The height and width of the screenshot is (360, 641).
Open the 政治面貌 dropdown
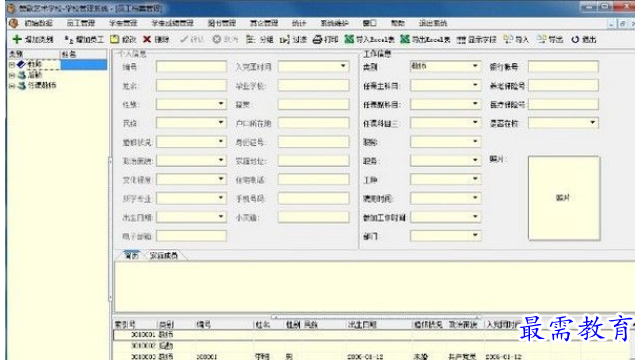[221, 161]
